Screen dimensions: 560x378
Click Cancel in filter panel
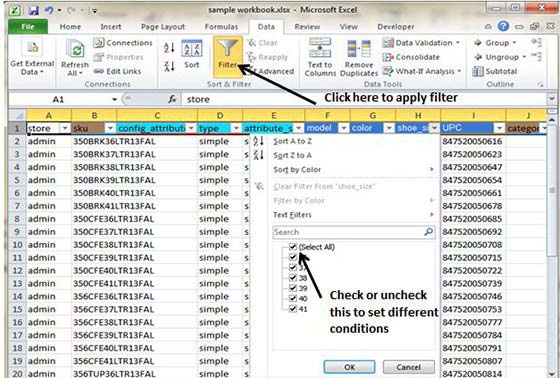click(x=409, y=367)
